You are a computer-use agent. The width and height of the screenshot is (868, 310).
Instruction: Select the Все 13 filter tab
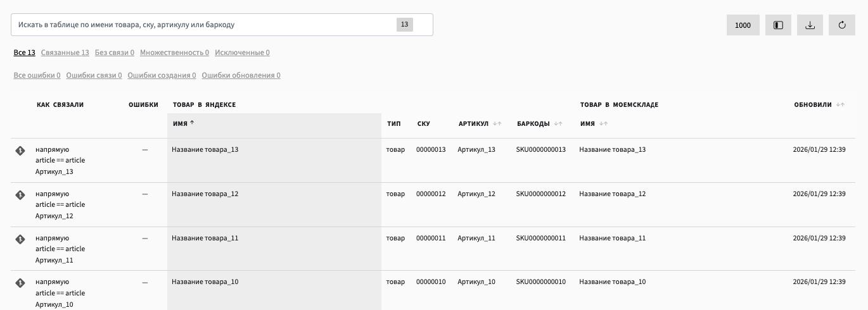(25, 53)
